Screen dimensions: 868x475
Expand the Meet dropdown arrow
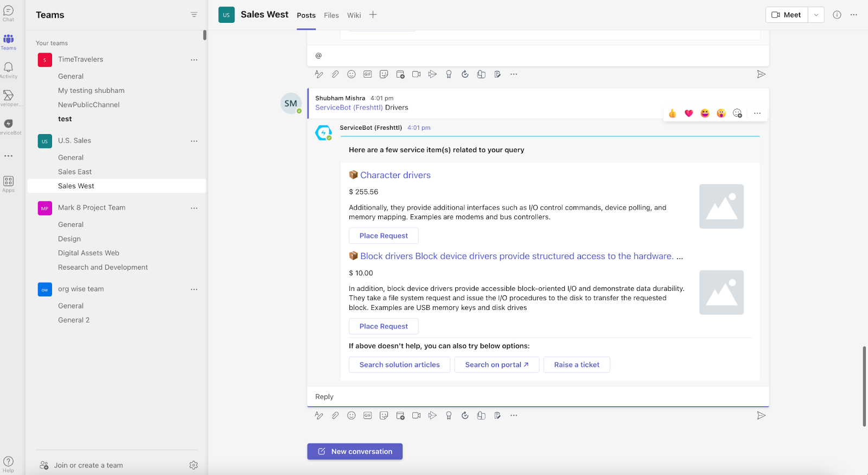pyautogui.click(x=816, y=15)
